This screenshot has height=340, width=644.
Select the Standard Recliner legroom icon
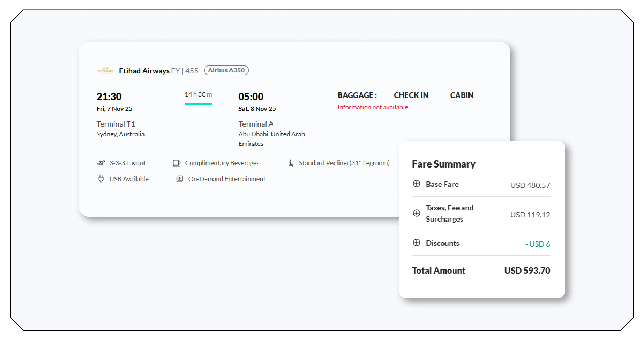click(x=290, y=163)
